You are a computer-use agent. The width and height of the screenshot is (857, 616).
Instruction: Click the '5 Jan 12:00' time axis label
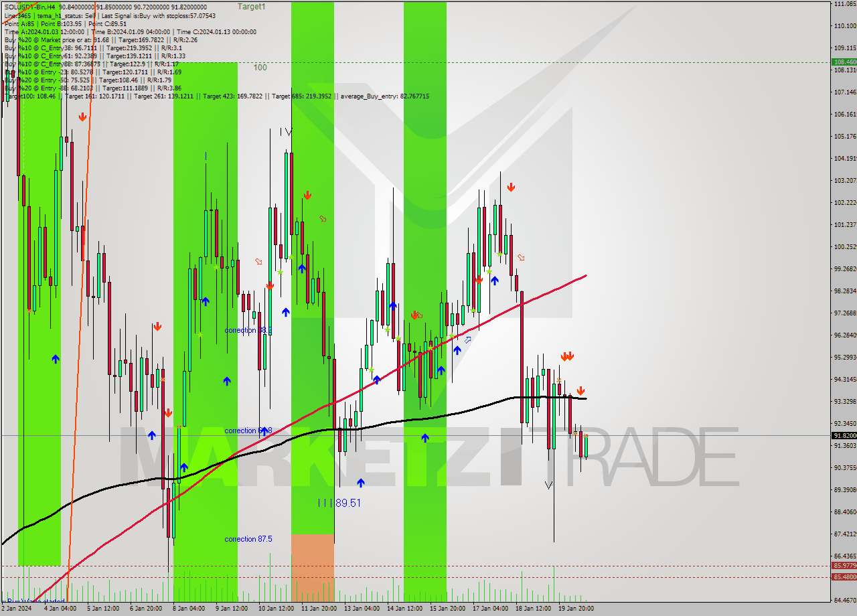[102, 609]
